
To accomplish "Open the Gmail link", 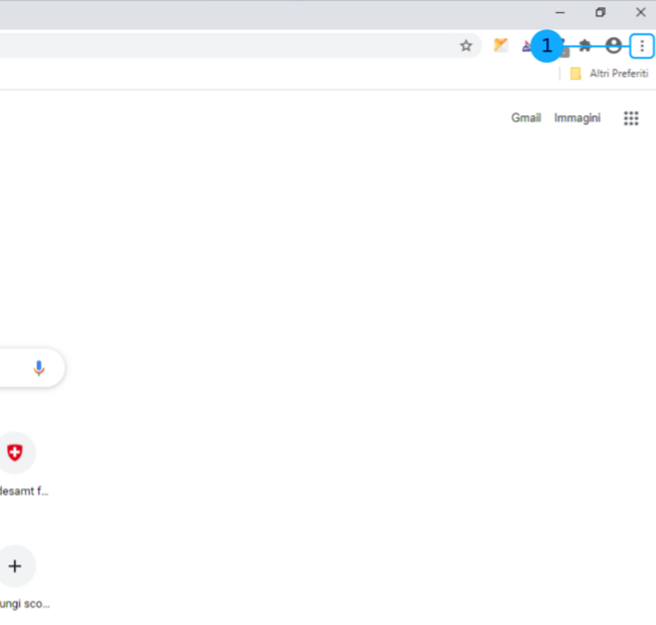I will pos(526,118).
